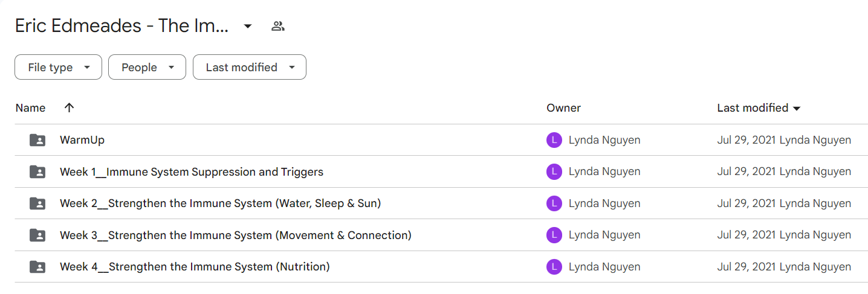This screenshot has width=868, height=294.
Task: Select Week 4 Strengthen the Immune System (Nutrition)
Action: pyautogui.click(x=195, y=266)
